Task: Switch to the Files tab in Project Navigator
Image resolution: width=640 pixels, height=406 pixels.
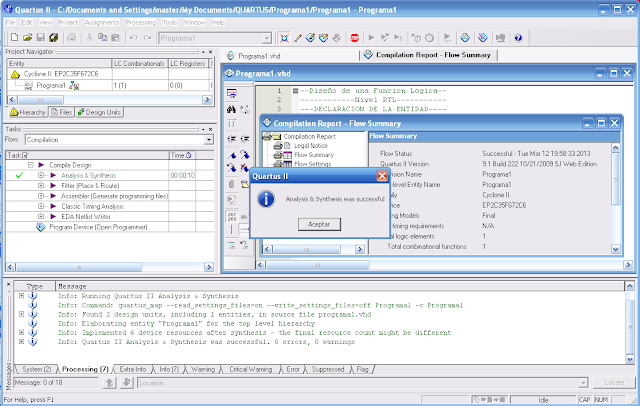Action: tap(61, 112)
